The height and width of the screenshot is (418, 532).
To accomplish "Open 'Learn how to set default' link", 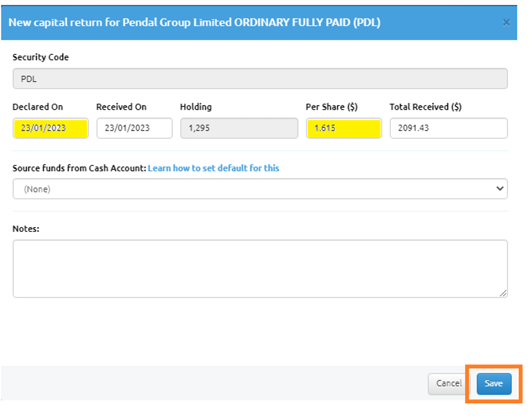I will (x=213, y=168).
